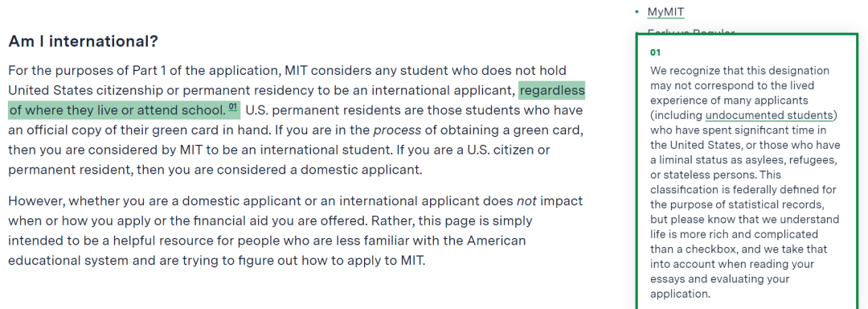Screen dimensions: 868x309
Task: Click the green 01 label atop the footnote box
Action: pos(656,52)
